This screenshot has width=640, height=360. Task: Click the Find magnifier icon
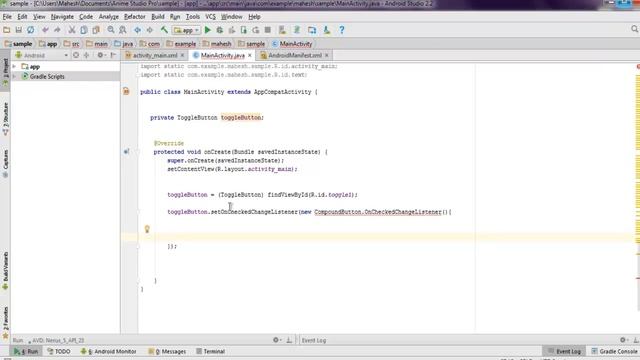point(111,30)
